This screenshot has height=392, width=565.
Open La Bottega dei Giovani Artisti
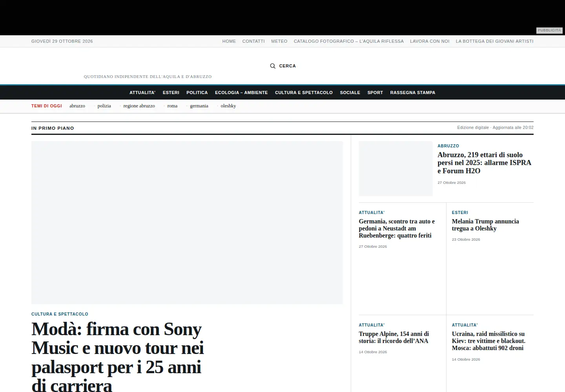click(x=494, y=41)
